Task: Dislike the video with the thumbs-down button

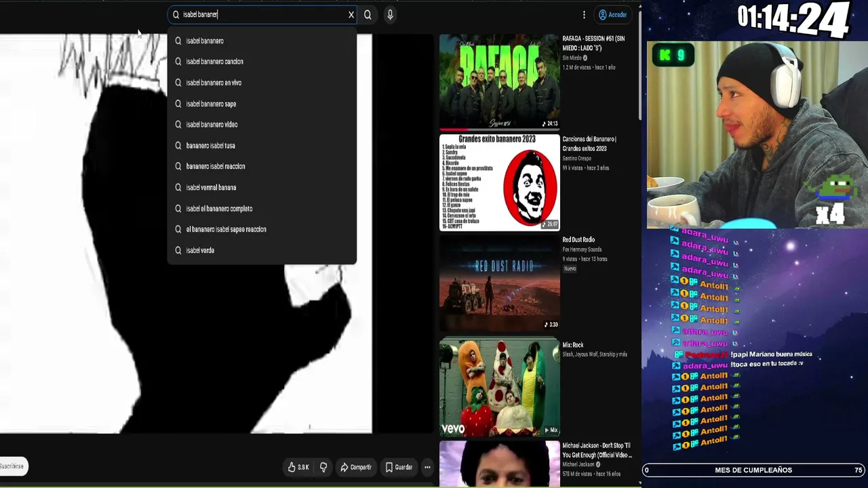Action: [323, 467]
